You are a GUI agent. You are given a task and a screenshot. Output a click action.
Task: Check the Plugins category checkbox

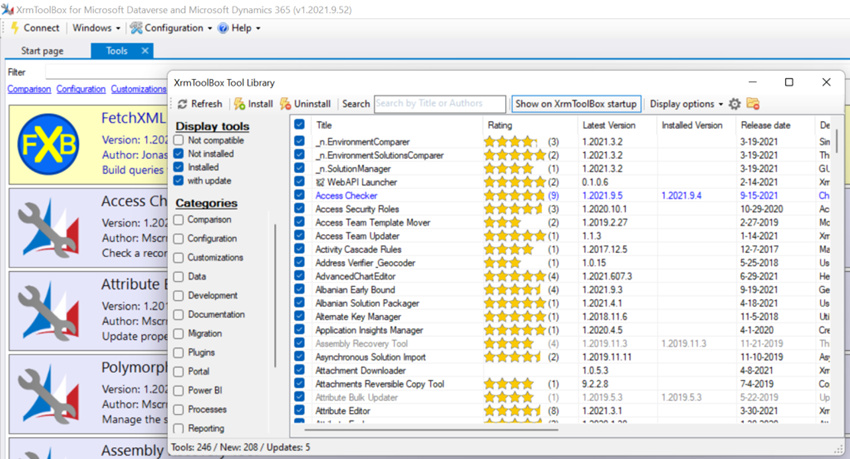[178, 352]
